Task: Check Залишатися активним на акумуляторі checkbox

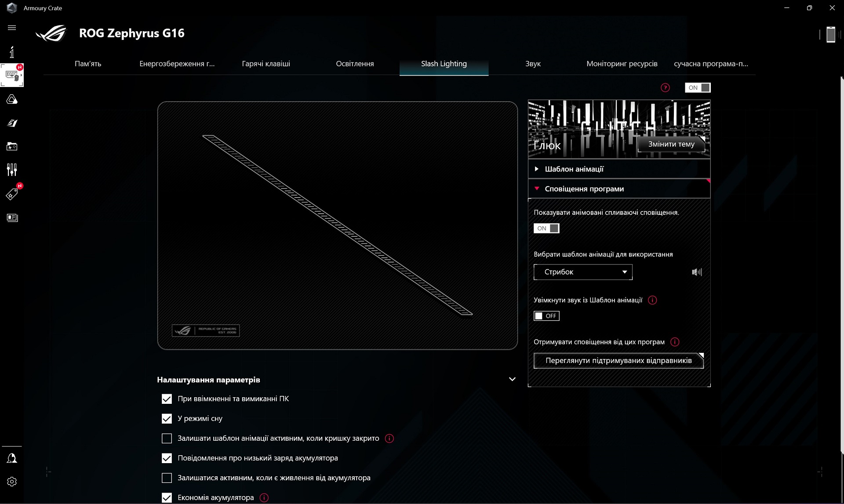Action: pyautogui.click(x=167, y=478)
